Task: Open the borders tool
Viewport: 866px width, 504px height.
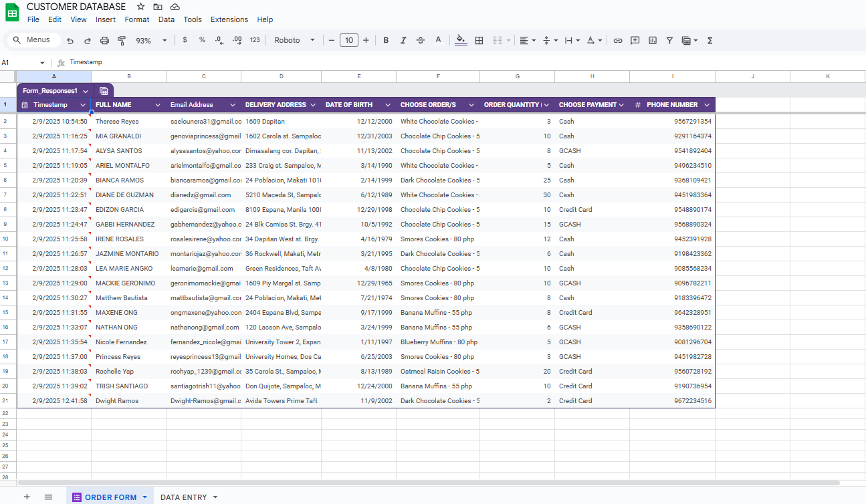Action: [x=479, y=41]
